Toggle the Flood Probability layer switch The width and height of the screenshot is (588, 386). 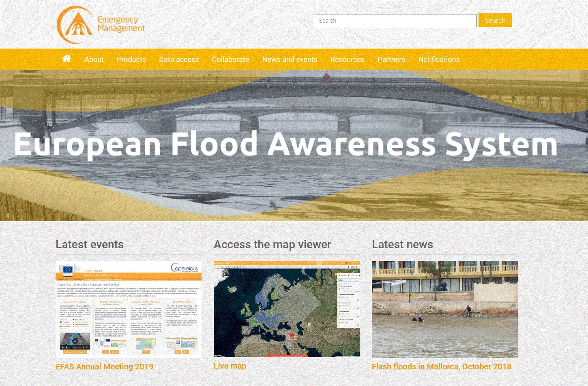[x=340, y=305]
